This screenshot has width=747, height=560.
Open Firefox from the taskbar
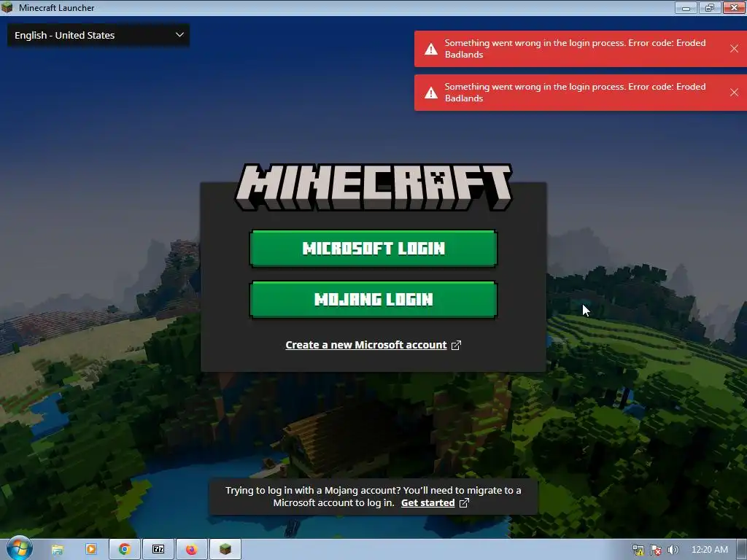[x=192, y=550]
